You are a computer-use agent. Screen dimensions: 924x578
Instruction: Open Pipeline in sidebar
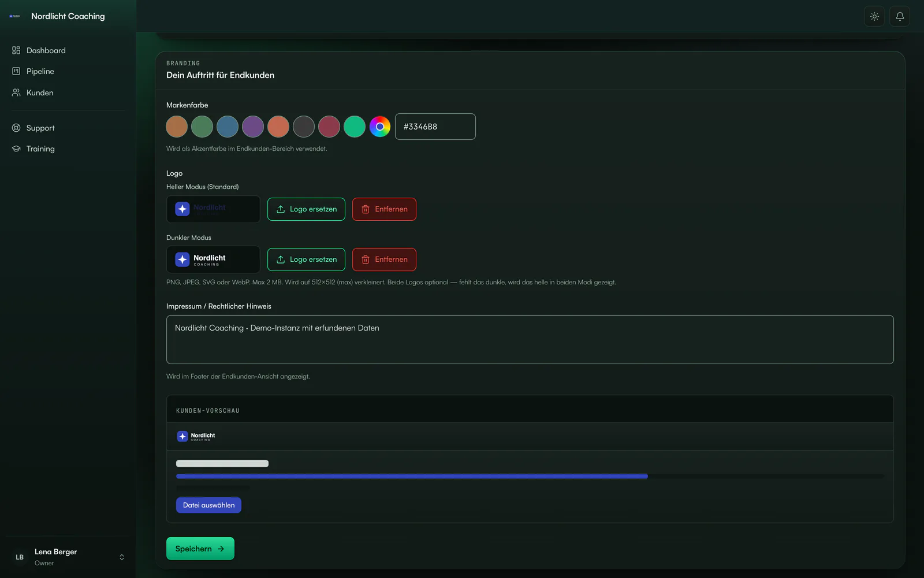click(68, 71)
